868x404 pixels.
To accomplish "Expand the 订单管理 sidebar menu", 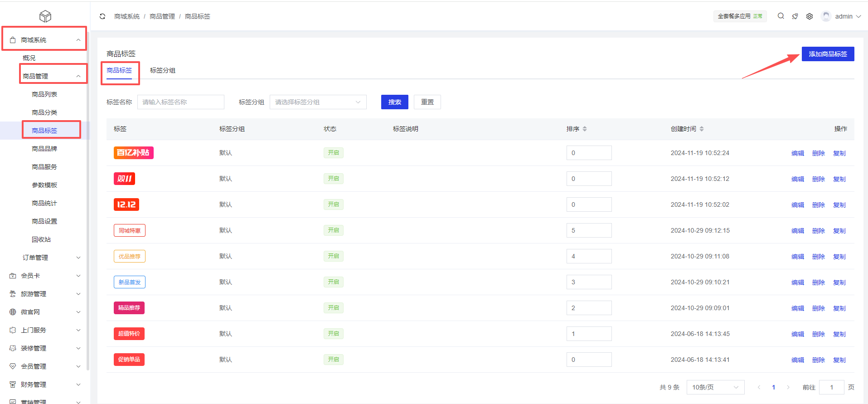I will [51, 258].
